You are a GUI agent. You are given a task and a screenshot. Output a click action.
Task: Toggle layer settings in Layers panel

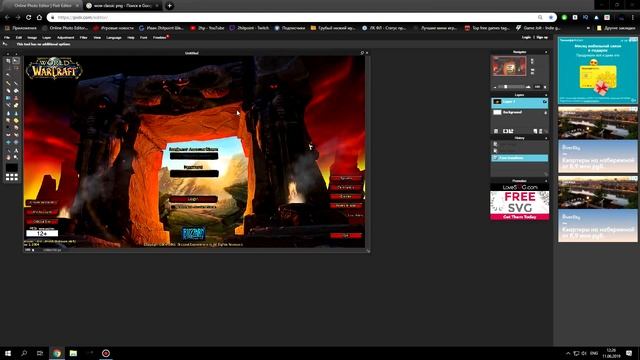point(496,131)
